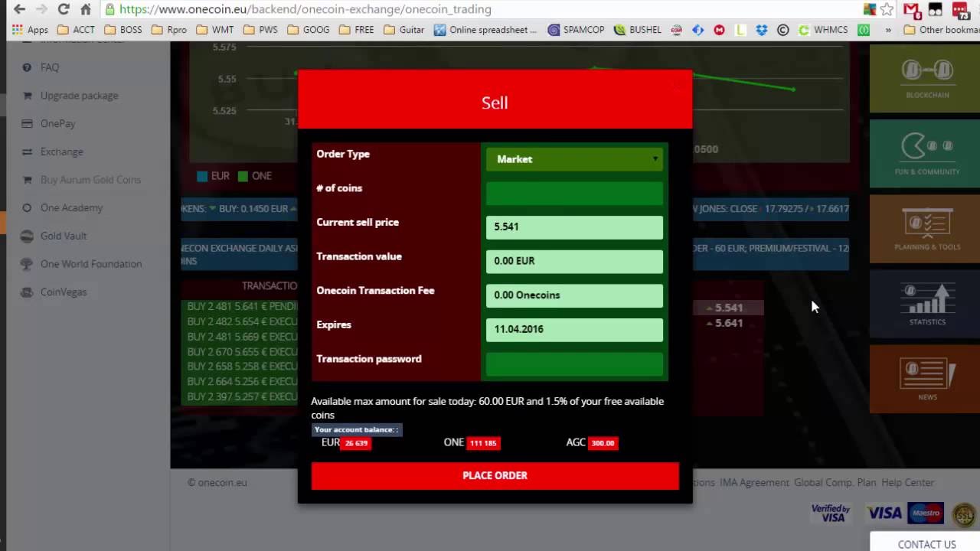The image size is (980, 551).
Task: Click the Onecoin Transaction Fee field
Action: [574, 295]
